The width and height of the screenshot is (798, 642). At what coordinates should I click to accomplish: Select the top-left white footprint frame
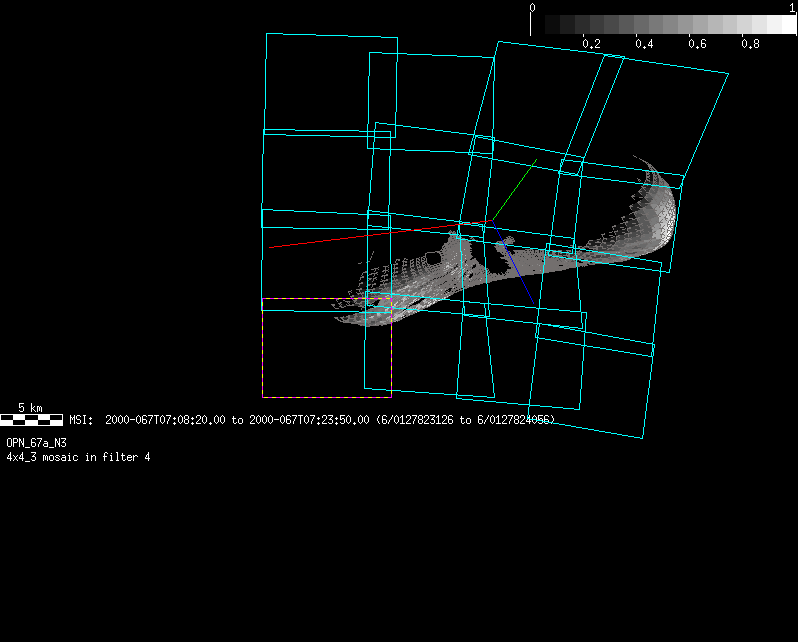[x=331, y=85]
